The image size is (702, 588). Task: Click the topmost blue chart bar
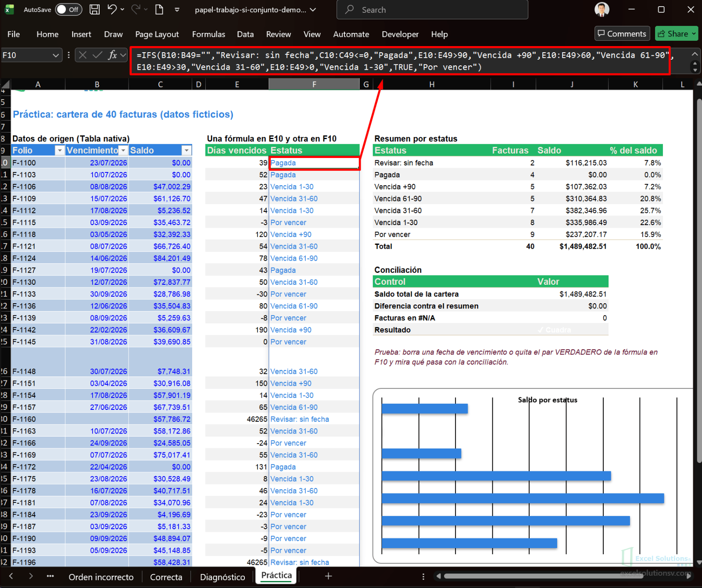[425, 409]
